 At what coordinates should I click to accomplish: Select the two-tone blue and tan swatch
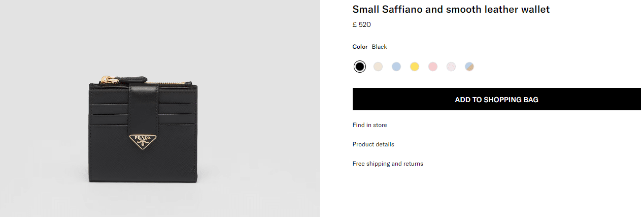click(469, 67)
